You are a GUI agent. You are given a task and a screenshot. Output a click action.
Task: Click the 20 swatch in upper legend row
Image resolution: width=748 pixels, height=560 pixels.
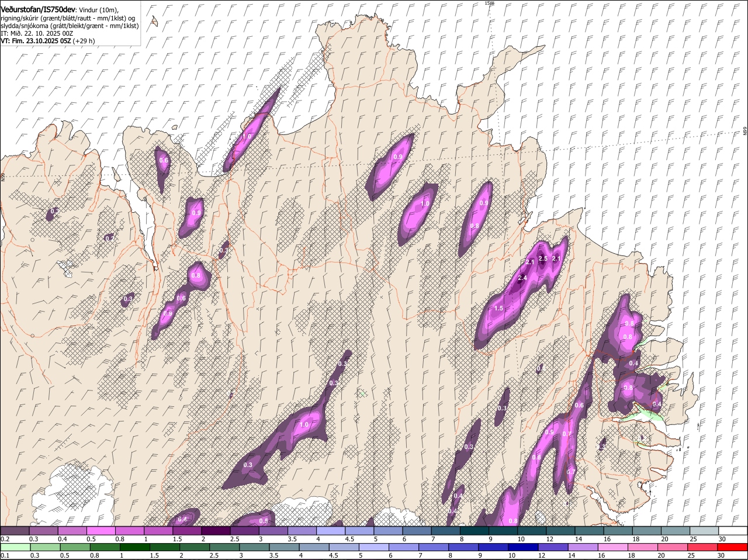[x=676, y=531]
